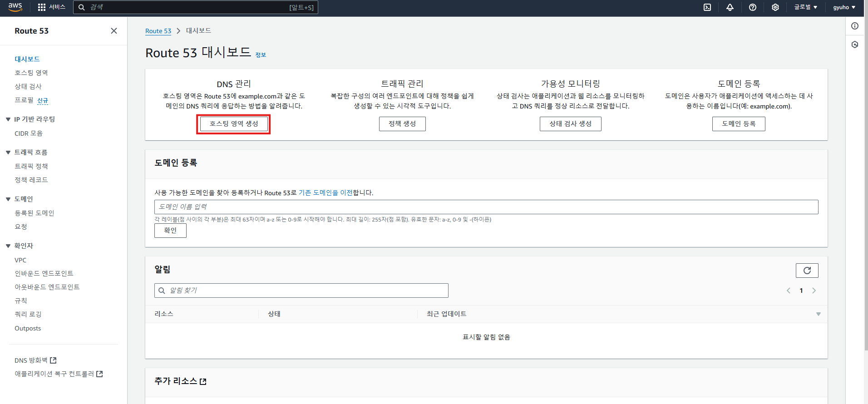Open 트래픽 정책 in the sidebar
This screenshot has width=868, height=404.
tap(31, 166)
